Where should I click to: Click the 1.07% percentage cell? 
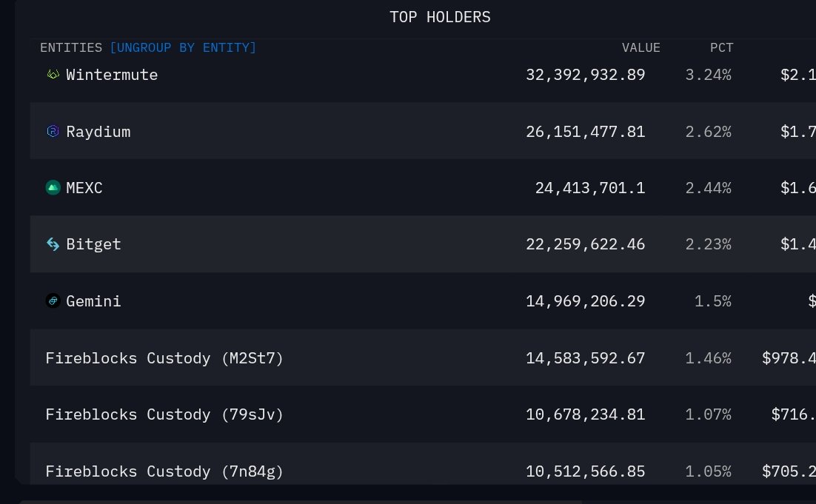(x=709, y=414)
